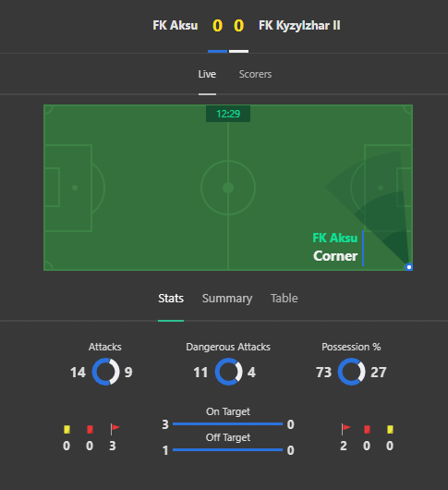Switch to the Scorers tab

pos(255,74)
